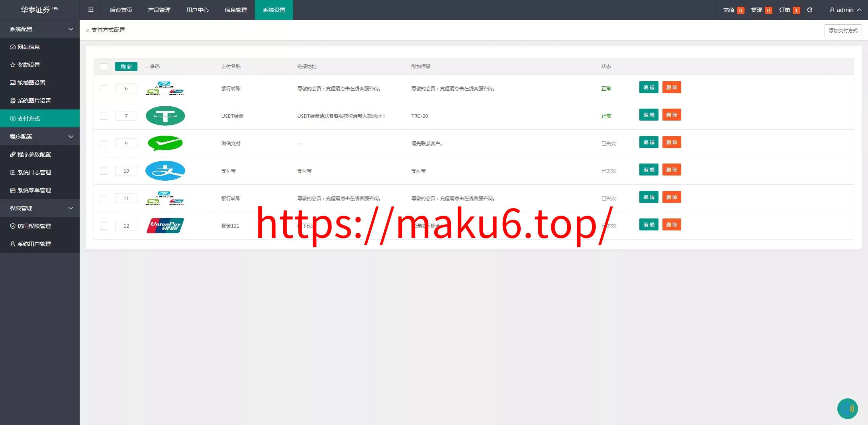Screen dimensions: 868x425
Task: Collapse the 系统配置 sidebar group
Action: (40, 29)
